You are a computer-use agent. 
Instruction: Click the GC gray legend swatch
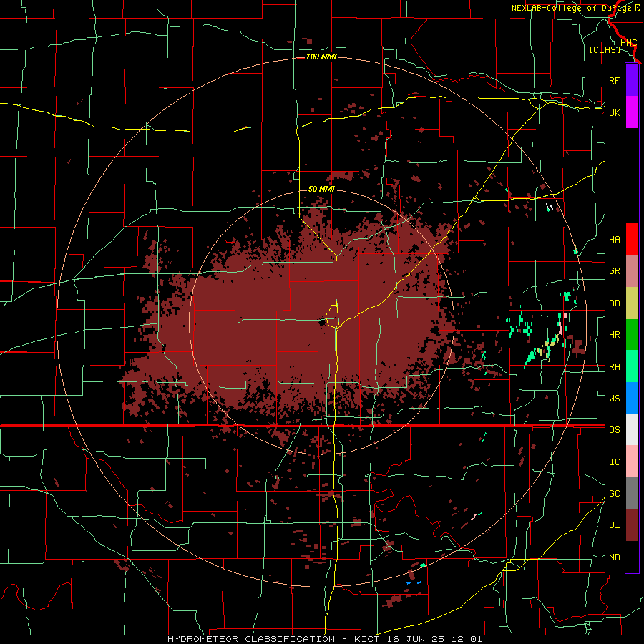[632, 493]
